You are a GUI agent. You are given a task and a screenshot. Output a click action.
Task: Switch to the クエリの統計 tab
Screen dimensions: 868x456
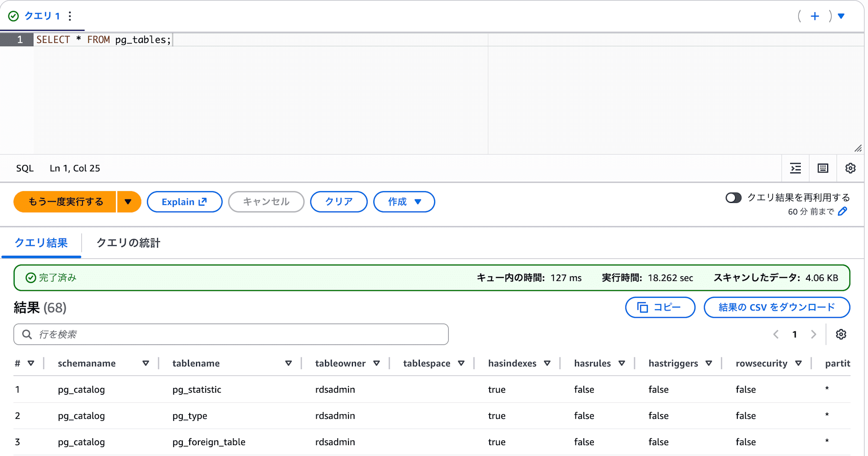128,243
